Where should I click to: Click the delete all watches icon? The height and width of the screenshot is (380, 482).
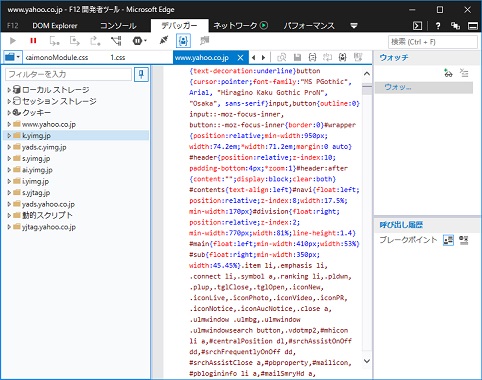click(464, 73)
